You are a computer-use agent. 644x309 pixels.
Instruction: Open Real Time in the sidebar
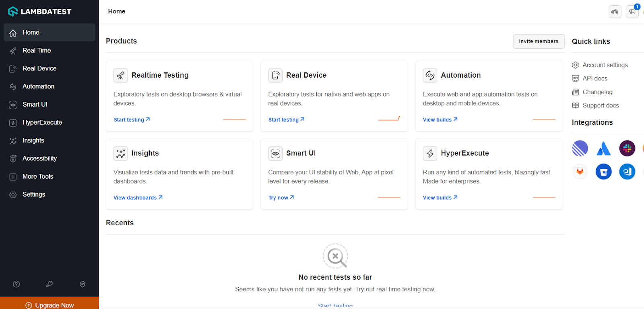coord(50,50)
